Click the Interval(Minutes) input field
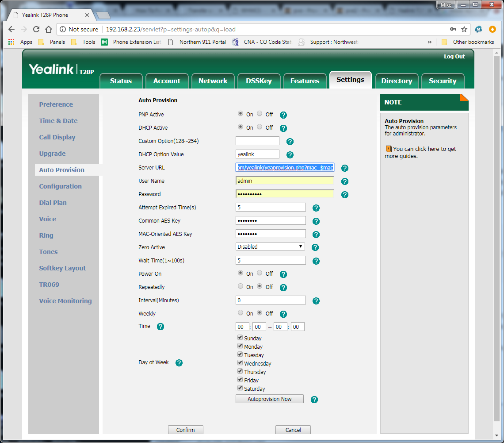The height and width of the screenshot is (443, 504). [x=271, y=300]
